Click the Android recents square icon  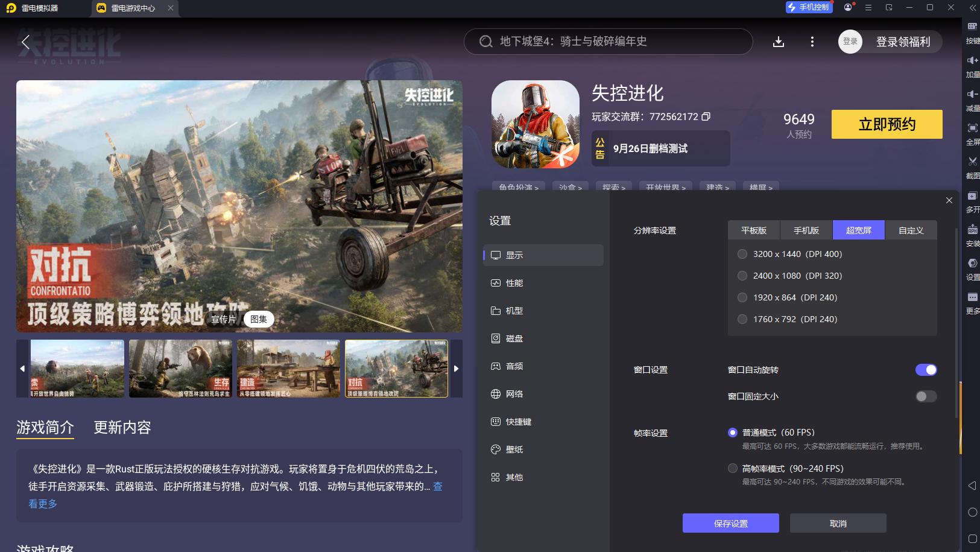(x=972, y=539)
